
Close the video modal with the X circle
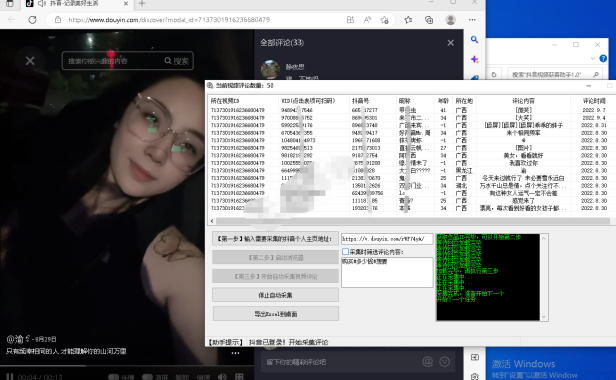coord(30,61)
